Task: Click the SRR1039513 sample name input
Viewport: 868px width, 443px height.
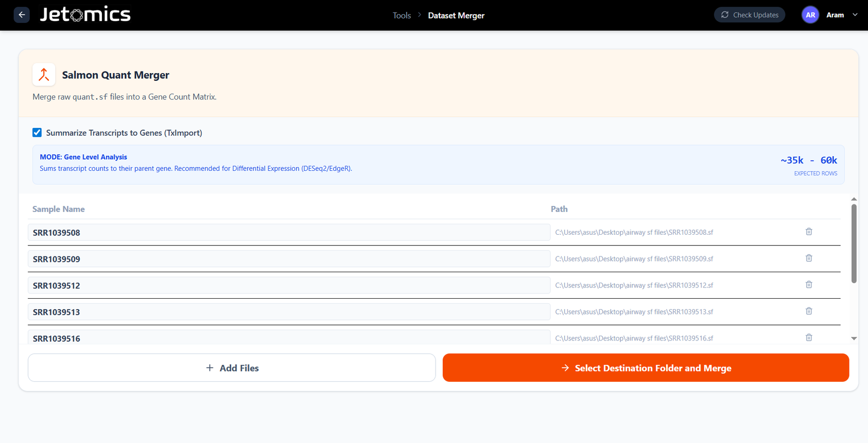Action: 289,312
